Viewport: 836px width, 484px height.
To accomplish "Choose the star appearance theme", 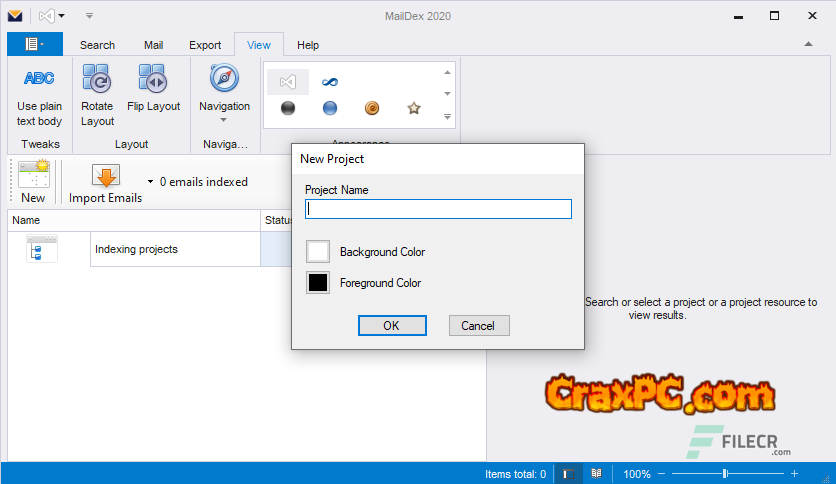I will pos(414,108).
